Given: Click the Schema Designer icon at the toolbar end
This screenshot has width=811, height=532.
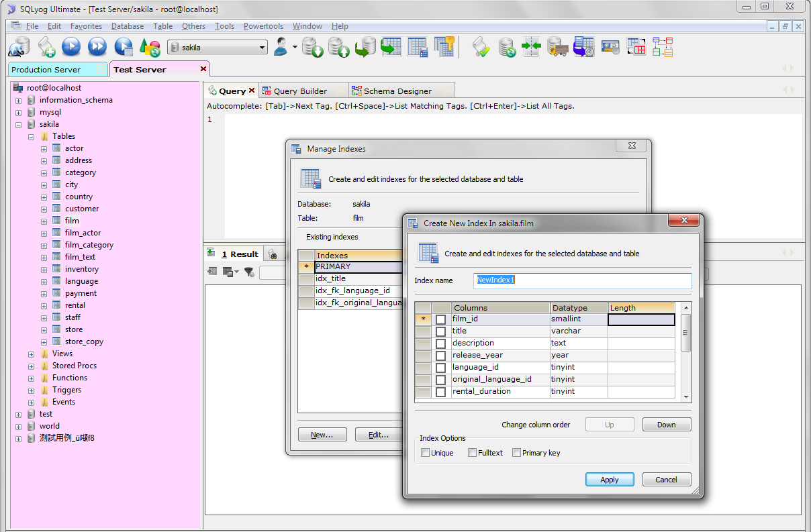Looking at the screenshot, I should point(663,47).
